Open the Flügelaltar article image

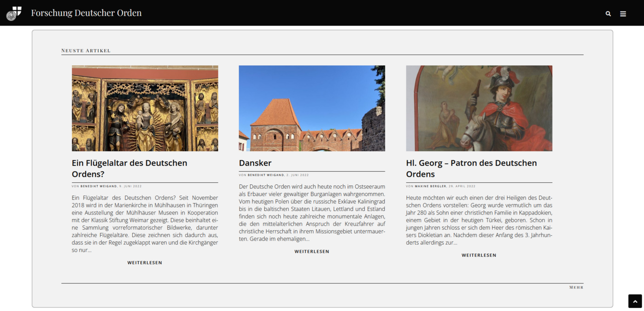[x=145, y=108]
